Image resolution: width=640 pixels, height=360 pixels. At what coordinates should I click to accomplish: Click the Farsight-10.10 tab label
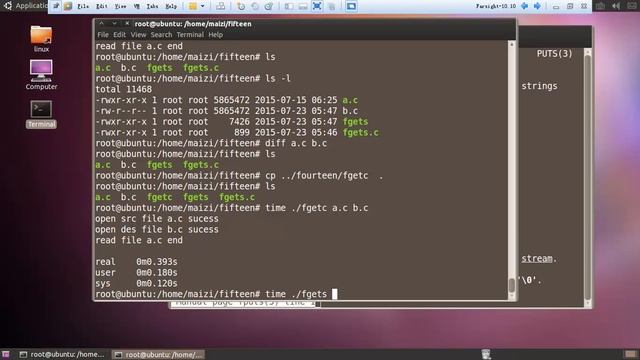[x=496, y=6]
